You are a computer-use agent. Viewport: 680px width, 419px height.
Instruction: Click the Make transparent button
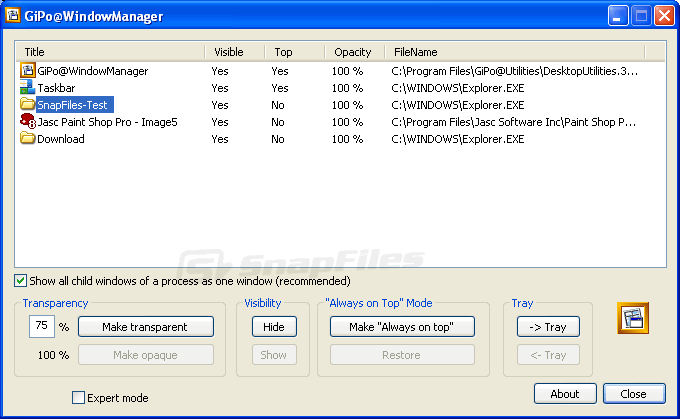click(x=146, y=327)
